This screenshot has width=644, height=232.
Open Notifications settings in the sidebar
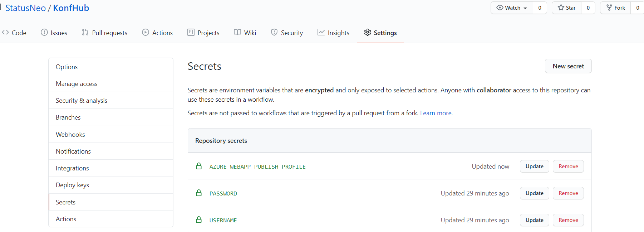pos(111,151)
